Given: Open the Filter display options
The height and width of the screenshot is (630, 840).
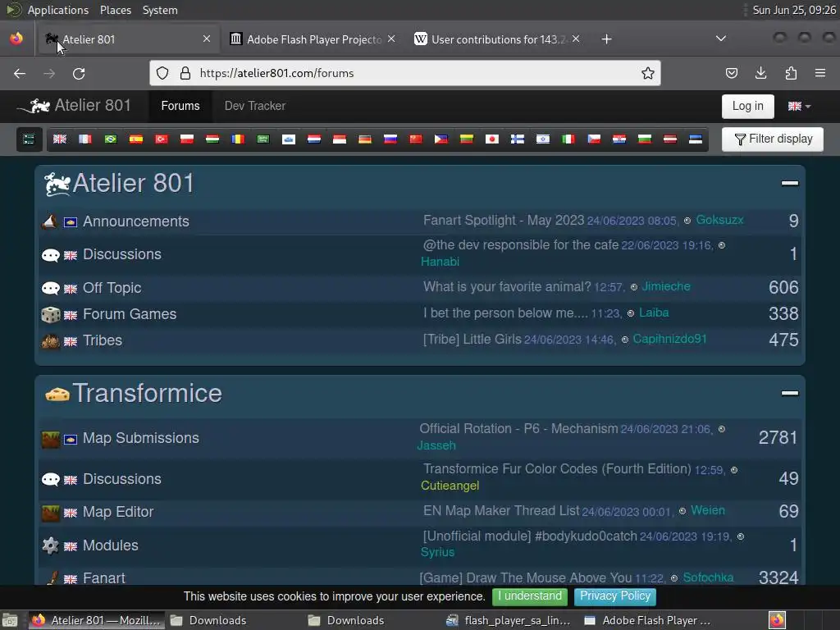Looking at the screenshot, I should 773,139.
